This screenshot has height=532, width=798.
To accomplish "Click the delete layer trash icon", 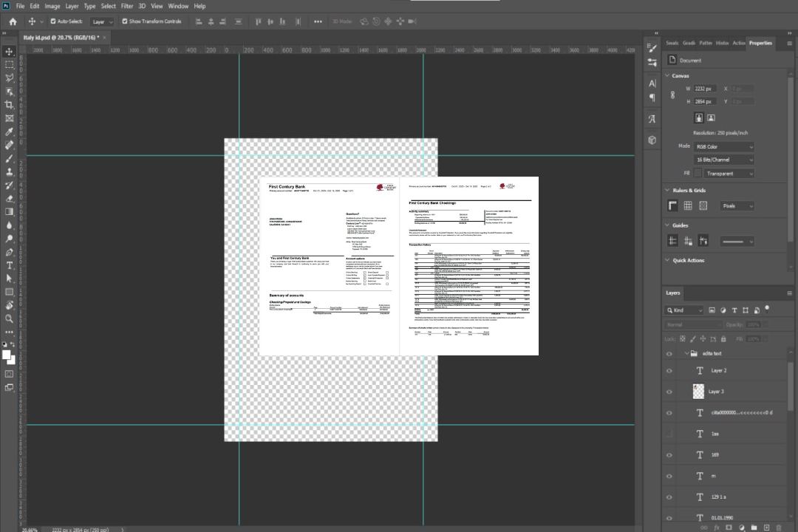I will (778, 527).
